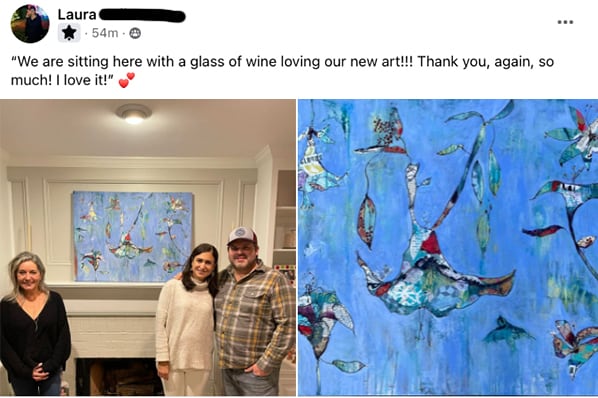Click Laura's round profile picture
The height and width of the screenshot is (398, 598).
point(30,24)
